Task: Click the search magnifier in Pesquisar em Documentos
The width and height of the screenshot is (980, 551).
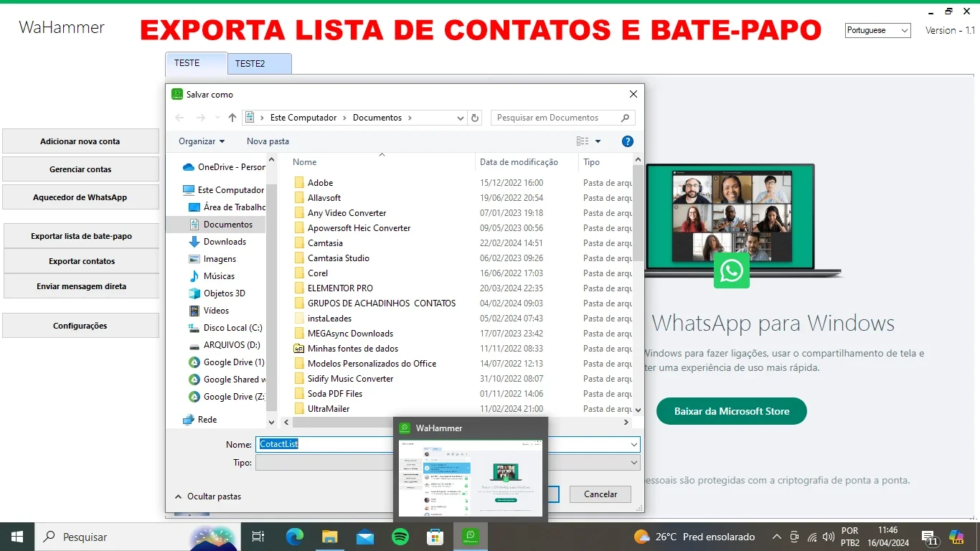Action: (x=626, y=118)
